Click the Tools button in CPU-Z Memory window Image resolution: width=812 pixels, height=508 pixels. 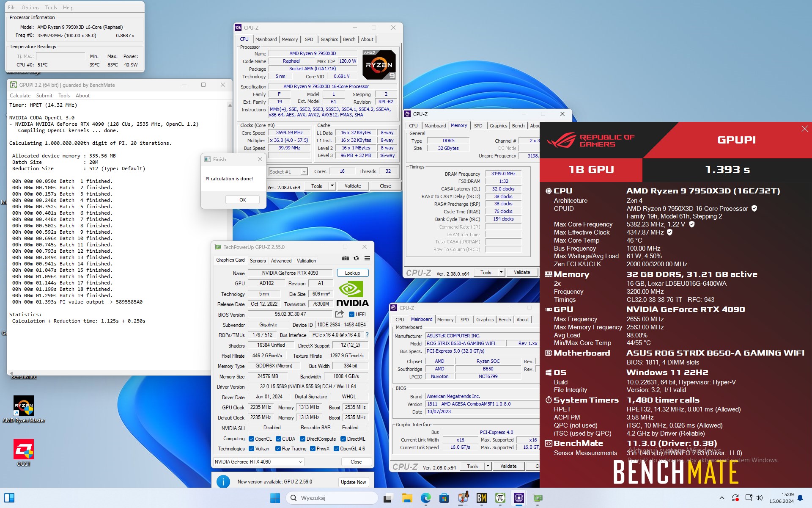click(486, 272)
